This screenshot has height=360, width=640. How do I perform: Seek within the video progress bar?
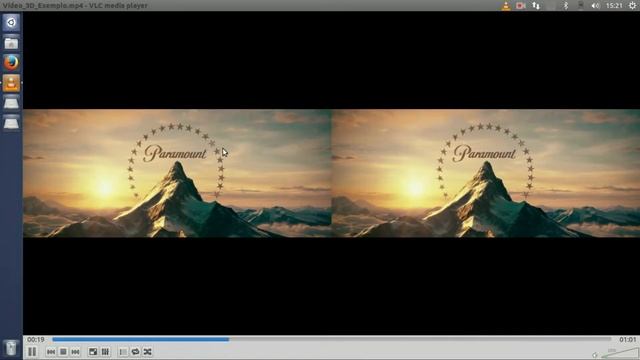click(331, 339)
